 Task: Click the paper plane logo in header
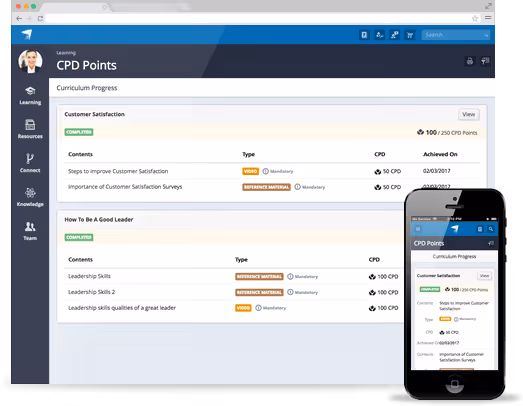(x=27, y=34)
